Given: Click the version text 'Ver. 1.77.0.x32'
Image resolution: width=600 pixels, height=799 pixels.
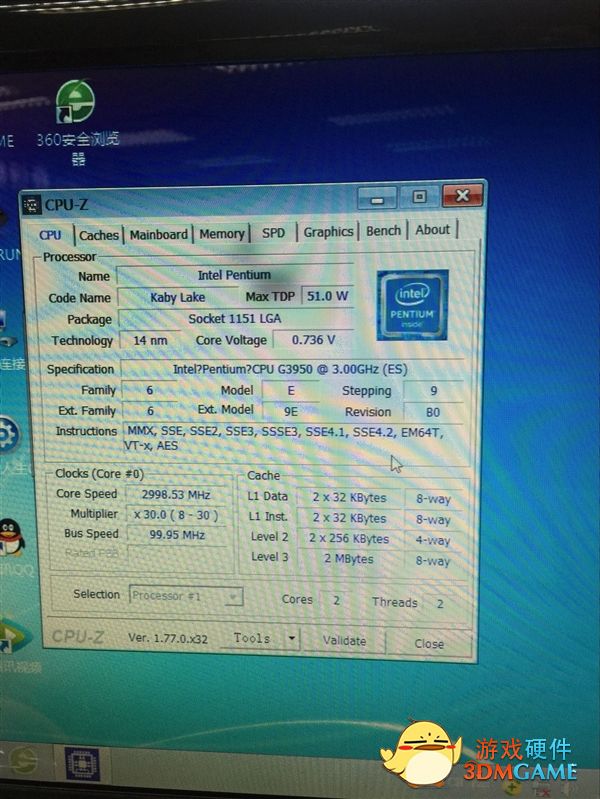Looking at the screenshot, I should click(168, 638).
